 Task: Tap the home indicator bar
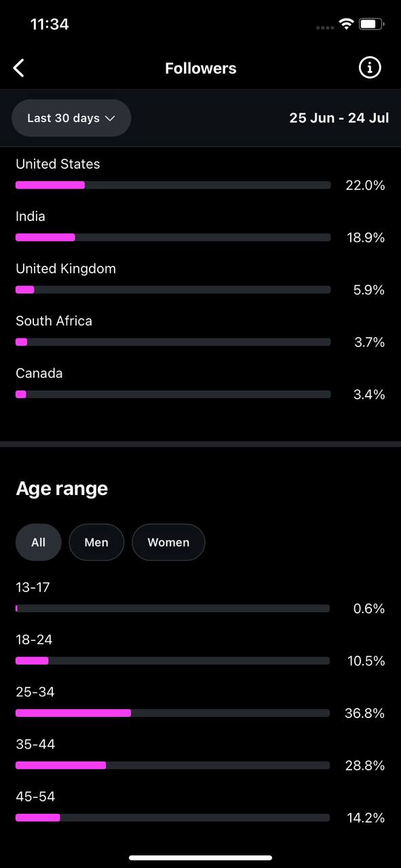[x=200, y=858]
